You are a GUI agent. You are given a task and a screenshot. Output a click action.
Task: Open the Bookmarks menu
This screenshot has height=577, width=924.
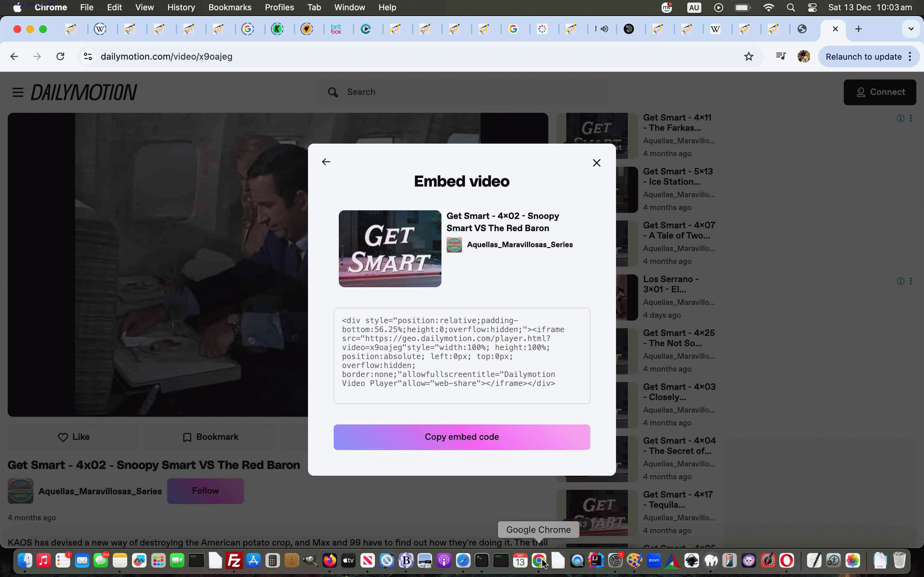click(229, 7)
